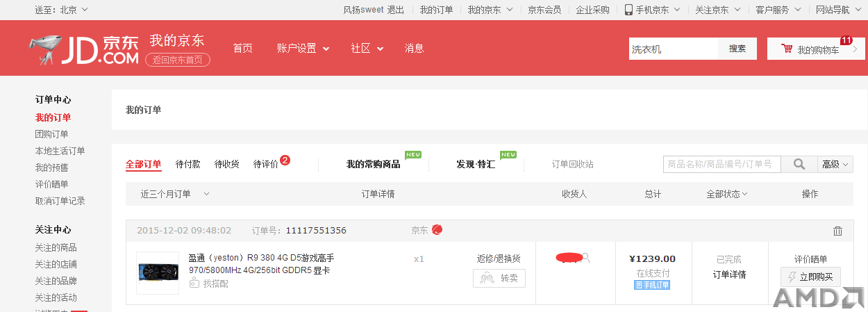
Task: Open 我的订单 in top bar
Action: click(x=436, y=10)
